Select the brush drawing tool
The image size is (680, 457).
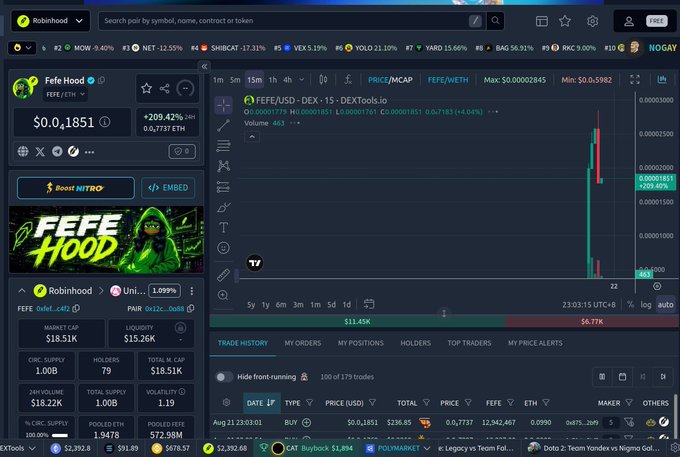point(223,207)
